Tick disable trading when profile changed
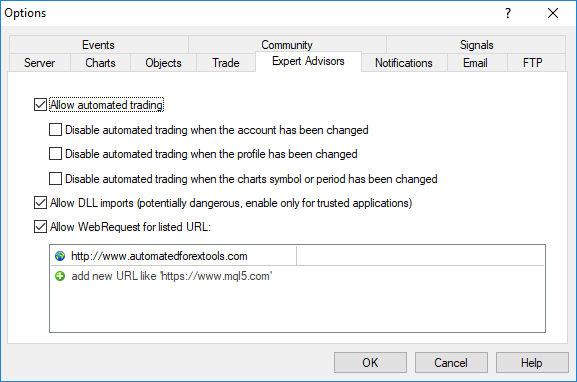Image resolution: width=577 pixels, height=382 pixels. 56,153
